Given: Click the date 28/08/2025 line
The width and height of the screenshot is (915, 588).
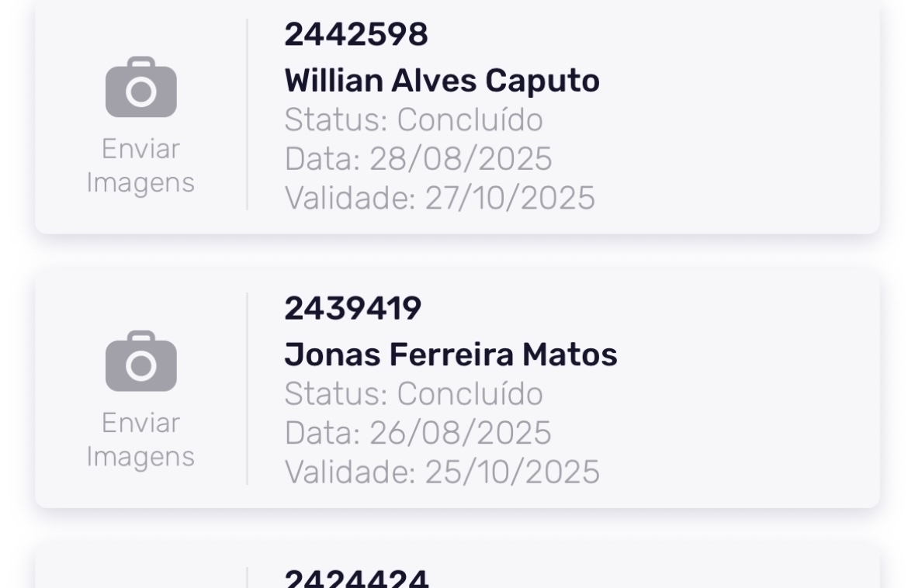Looking at the screenshot, I should (418, 159).
